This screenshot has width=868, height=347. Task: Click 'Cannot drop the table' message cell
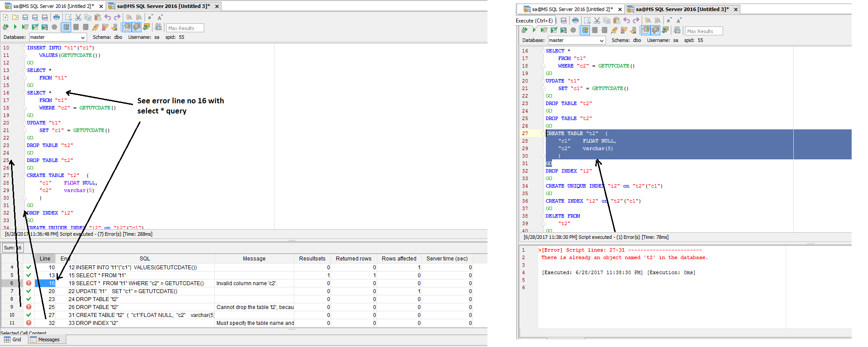[255, 307]
